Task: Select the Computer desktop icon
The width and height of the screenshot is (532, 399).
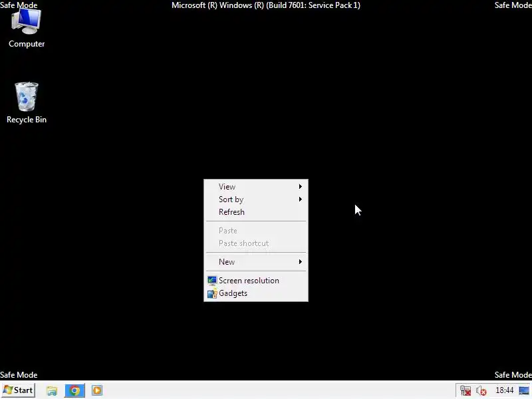Action: click(27, 28)
